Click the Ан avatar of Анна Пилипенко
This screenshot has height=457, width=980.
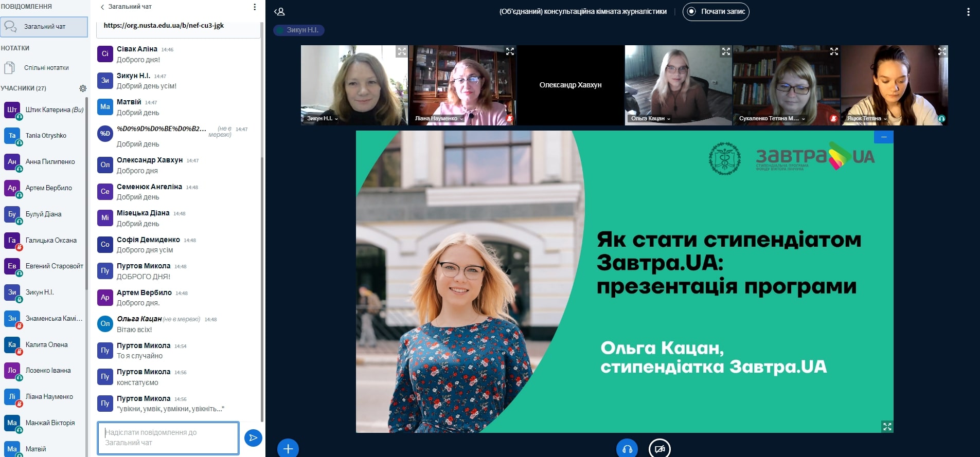(12, 161)
